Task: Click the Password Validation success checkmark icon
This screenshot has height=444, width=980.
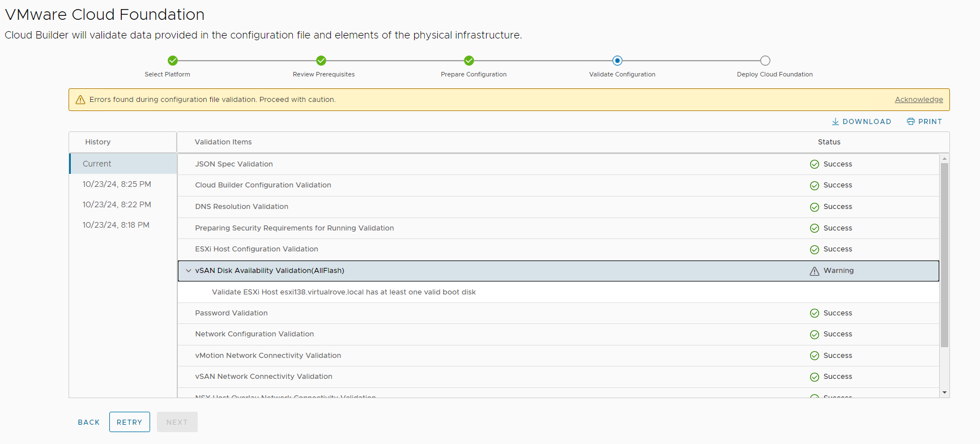Action: tap(814, 313)
